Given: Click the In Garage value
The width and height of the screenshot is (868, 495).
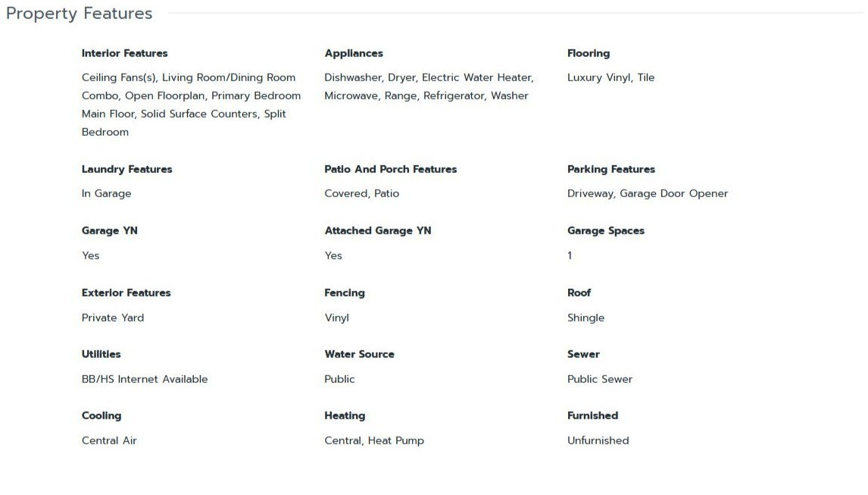Looking at the screenshot, I should pos(106,193).
